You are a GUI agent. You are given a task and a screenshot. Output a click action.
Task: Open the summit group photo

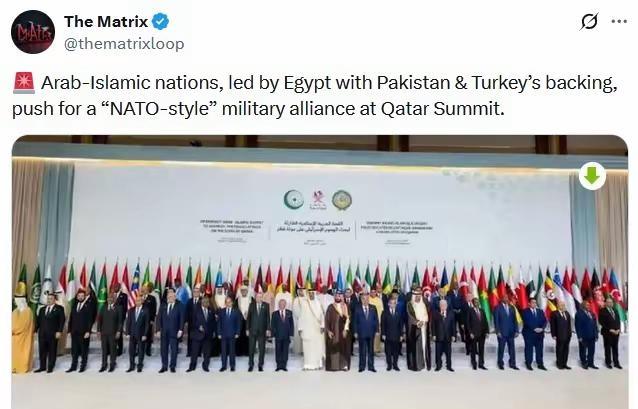pos(319,271)
